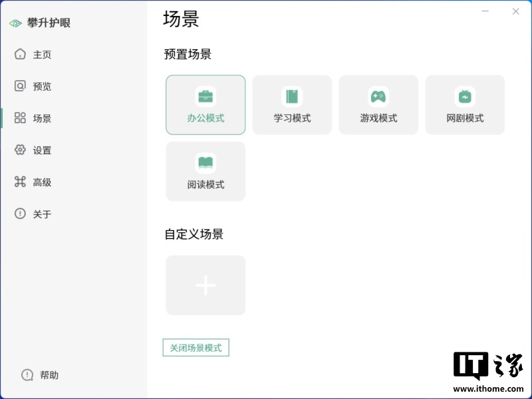Click the 攀升护眼 eye logo

(x=15, y=23)
